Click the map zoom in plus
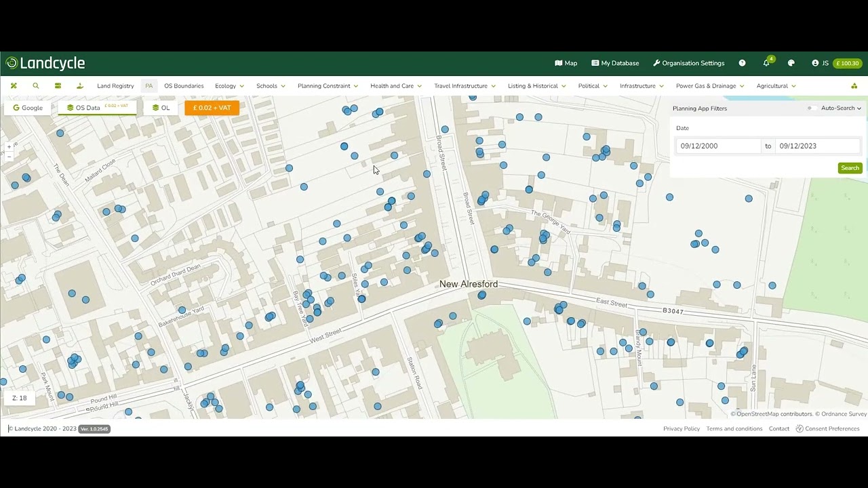 [9, 146]
